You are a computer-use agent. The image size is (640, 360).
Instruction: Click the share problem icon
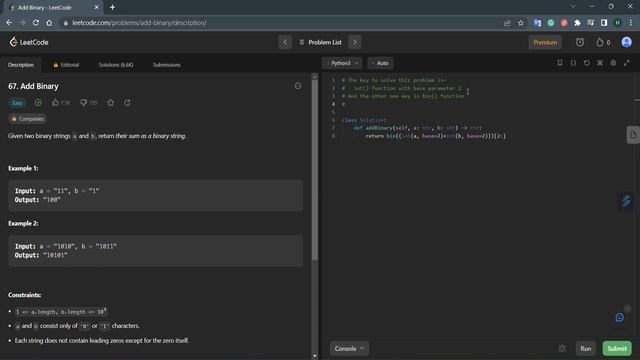(127, 103)
